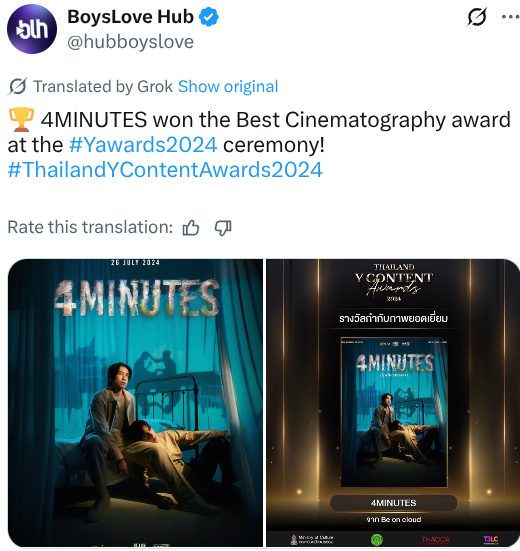Open the #ThailandYContentAwards2024 hashtag
Image resolution: width=520 pixels, height=551 pixels.
pos(165,170)
